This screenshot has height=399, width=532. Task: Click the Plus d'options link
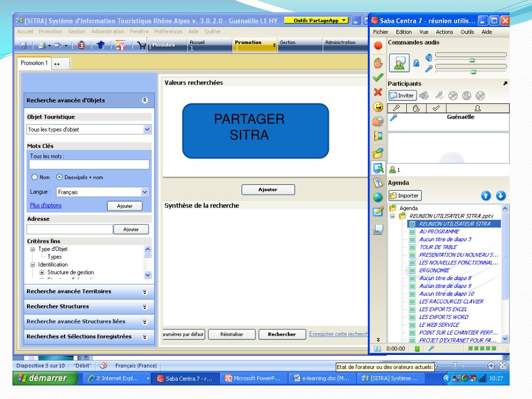point(46,205)
